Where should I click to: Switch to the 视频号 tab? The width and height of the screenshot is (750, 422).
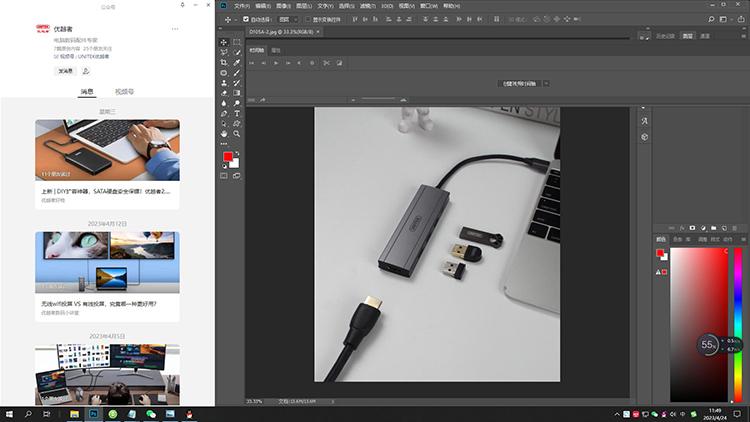tap(125, 91)
